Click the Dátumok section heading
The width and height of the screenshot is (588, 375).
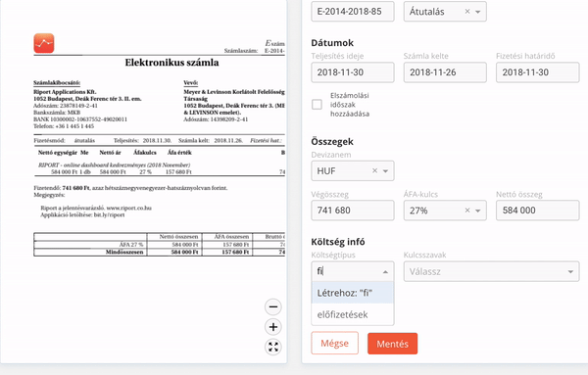pos(332,43)
